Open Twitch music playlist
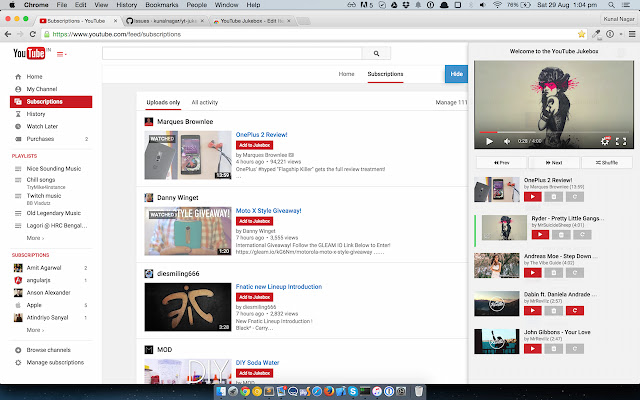 (x=44, y=196)
